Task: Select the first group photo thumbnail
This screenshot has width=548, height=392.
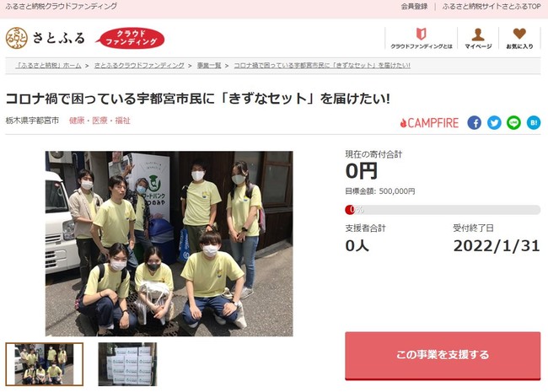Action: [x=45, y=364]
